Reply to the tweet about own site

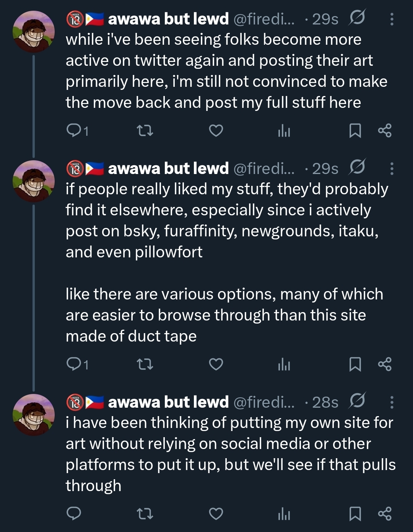(74, 513)
